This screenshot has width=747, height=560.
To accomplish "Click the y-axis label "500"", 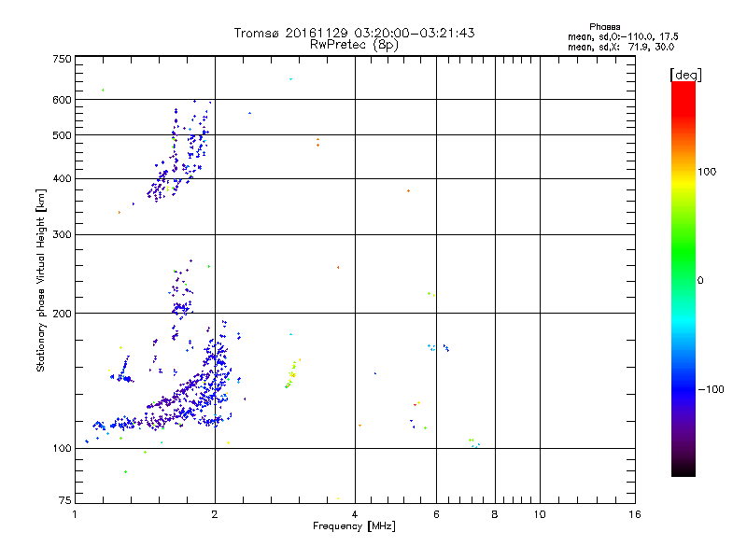I will pos(62,135).
